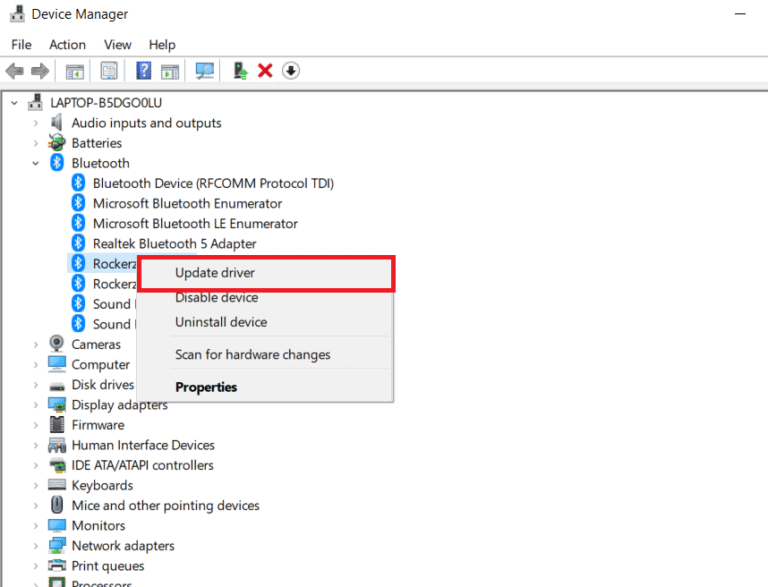Click the Firmware chip icon
The height and width of the screenshot is (587, 768).
point(57,425)
